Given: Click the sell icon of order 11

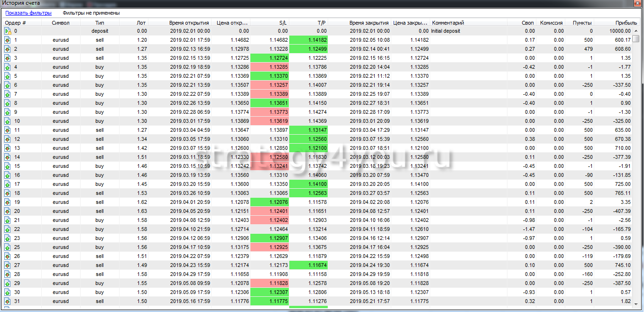Looking at the screenshot, I should tap(8, 130).
